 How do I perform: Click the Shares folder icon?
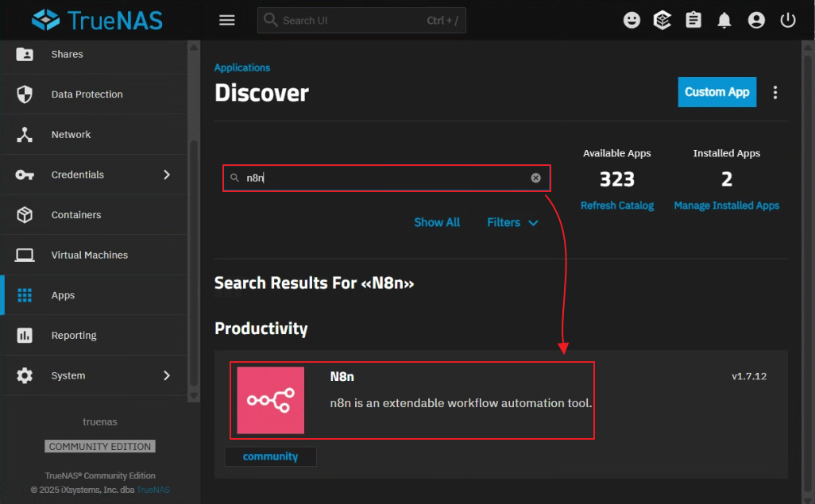click(25, 54)
